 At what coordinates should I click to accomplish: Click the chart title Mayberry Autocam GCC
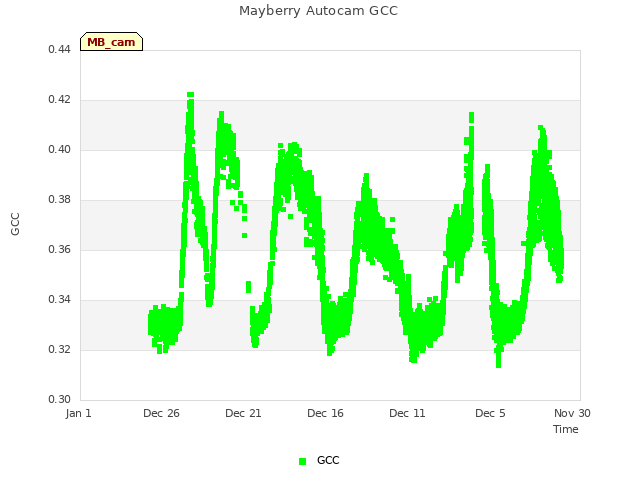click(x=318, y=11)
